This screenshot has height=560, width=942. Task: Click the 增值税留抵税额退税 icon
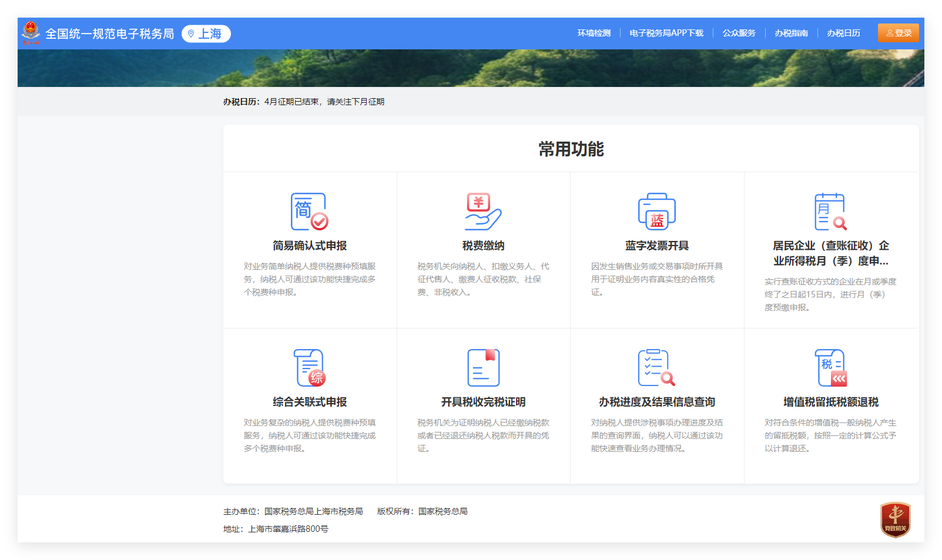tap(831, 368)
